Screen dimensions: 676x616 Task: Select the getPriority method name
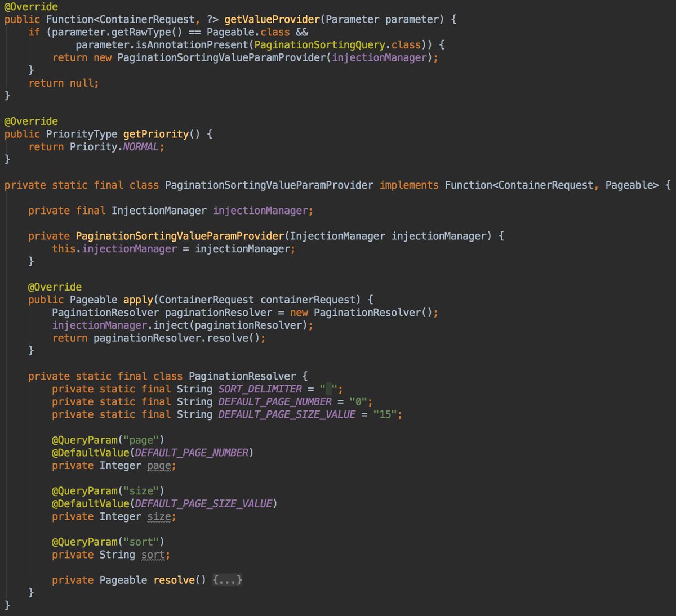155,134
